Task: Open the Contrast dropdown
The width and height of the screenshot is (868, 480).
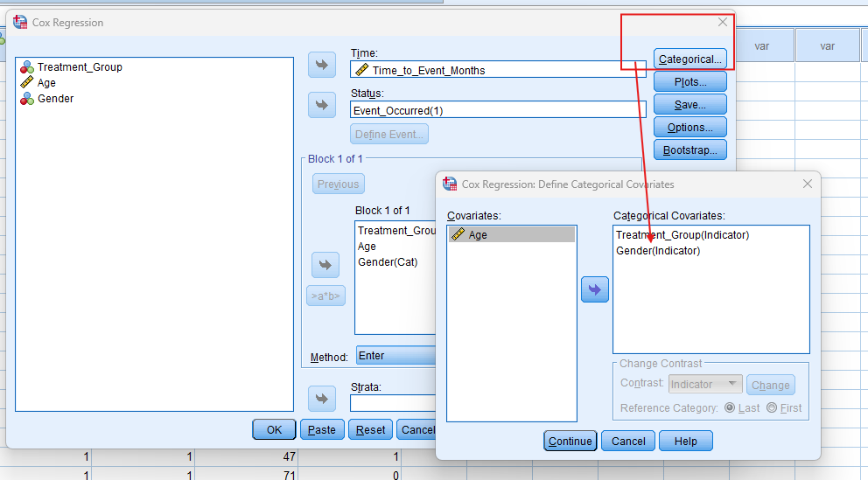Action: [705, 385]
